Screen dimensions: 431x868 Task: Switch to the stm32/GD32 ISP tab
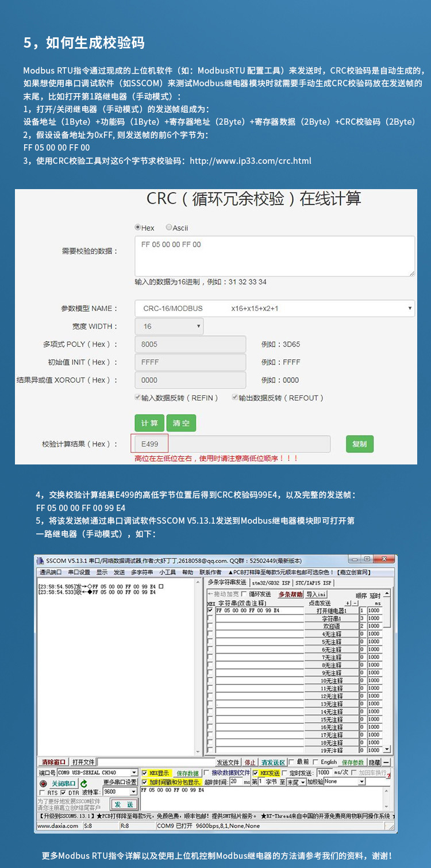point(271,583)
